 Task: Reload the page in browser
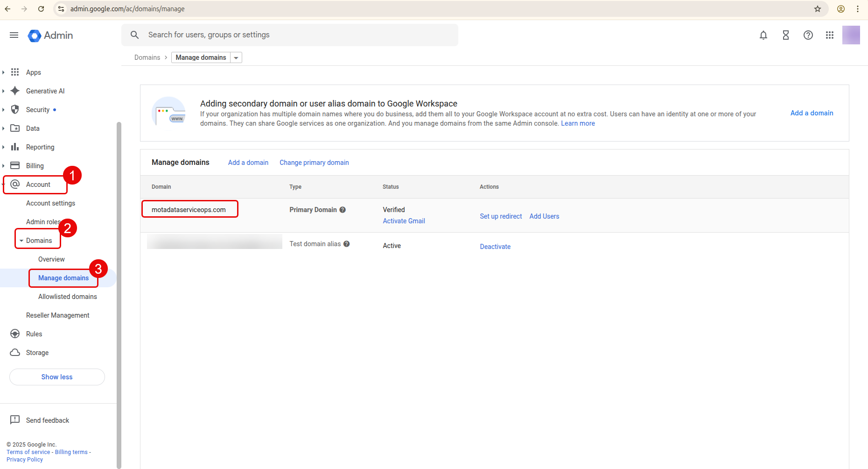tap(41, 9)
